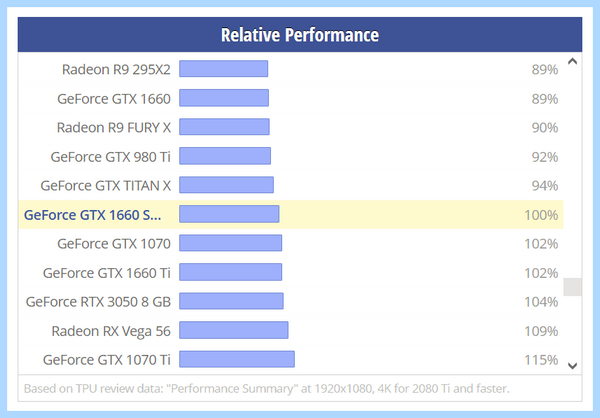Image resolution: width=600 pixels, height=418 pixels.
Task: Click the TPU review data footnote
Action: point(267,389)
